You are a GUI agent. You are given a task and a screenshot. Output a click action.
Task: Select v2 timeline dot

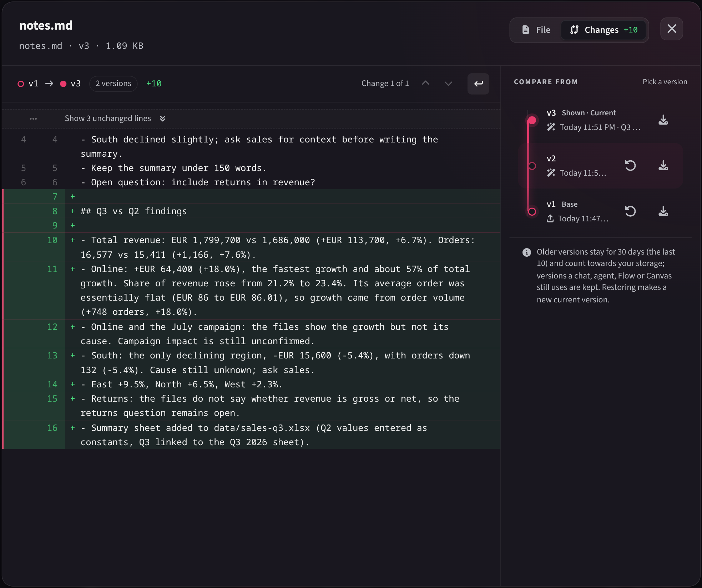tap(532, 166)
